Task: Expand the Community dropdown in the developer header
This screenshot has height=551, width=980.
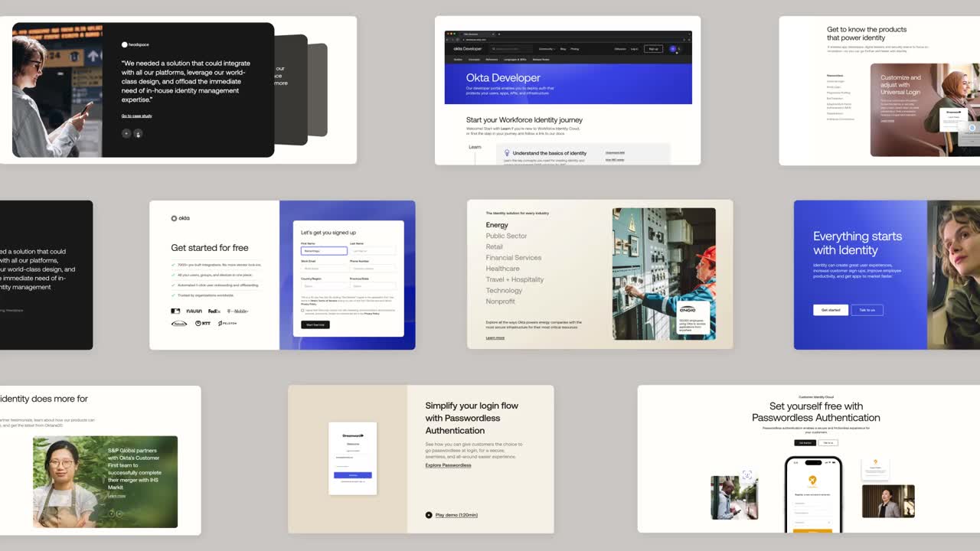Action: (547, 48)
